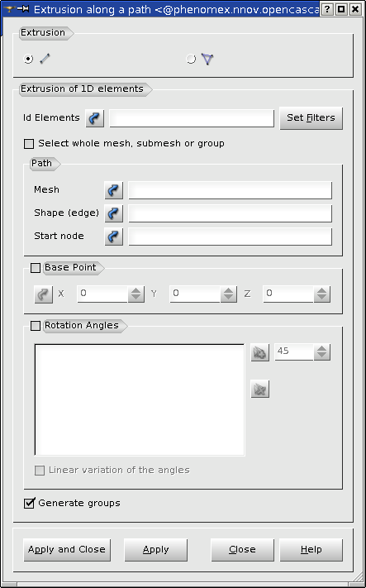Click the Apply and Close button
This screenshot has width=366, height=588.
67,550
